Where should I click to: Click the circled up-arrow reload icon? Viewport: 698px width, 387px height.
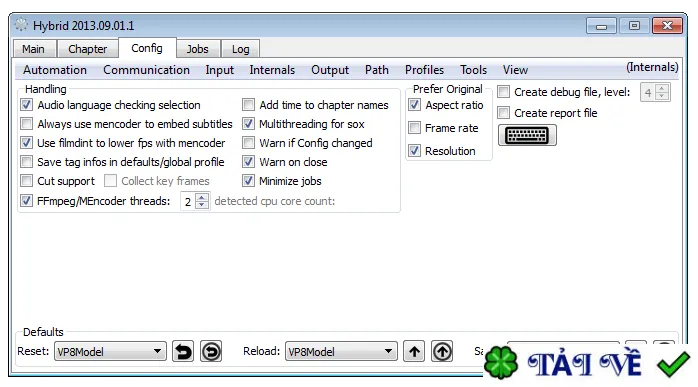pos(442,351)
